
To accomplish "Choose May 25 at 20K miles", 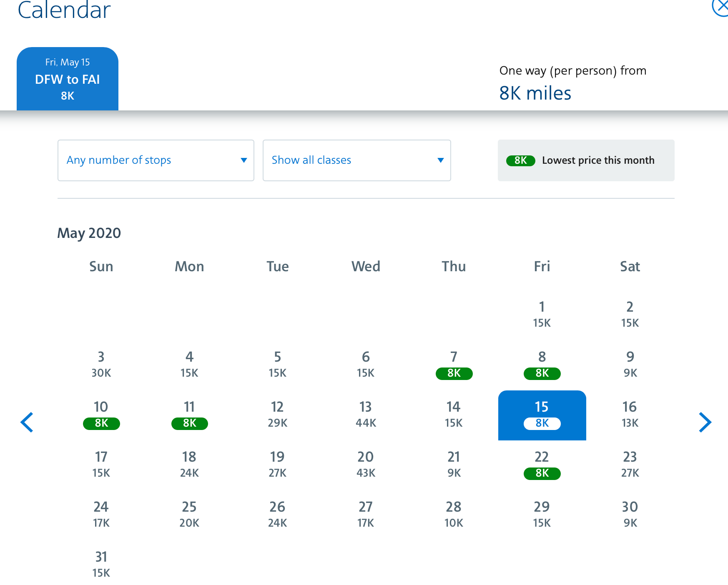I will point(189,515).
